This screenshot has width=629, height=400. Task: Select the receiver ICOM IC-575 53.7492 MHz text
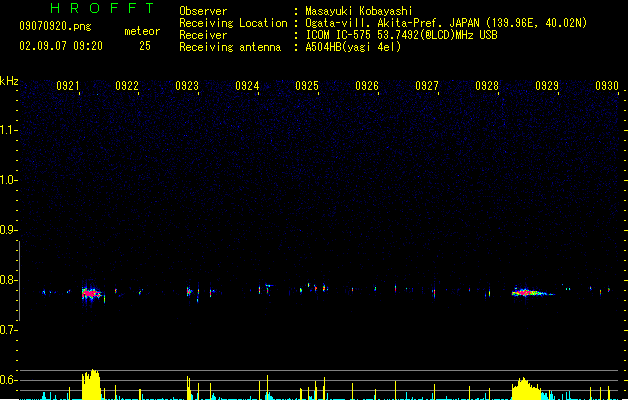[402, 35]
